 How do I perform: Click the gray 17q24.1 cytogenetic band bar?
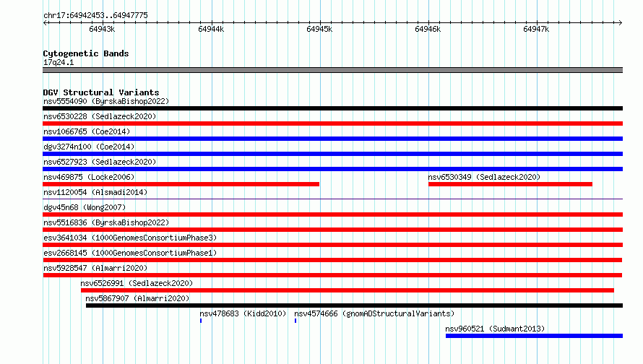pyautogui.click(x=332, y=70)
